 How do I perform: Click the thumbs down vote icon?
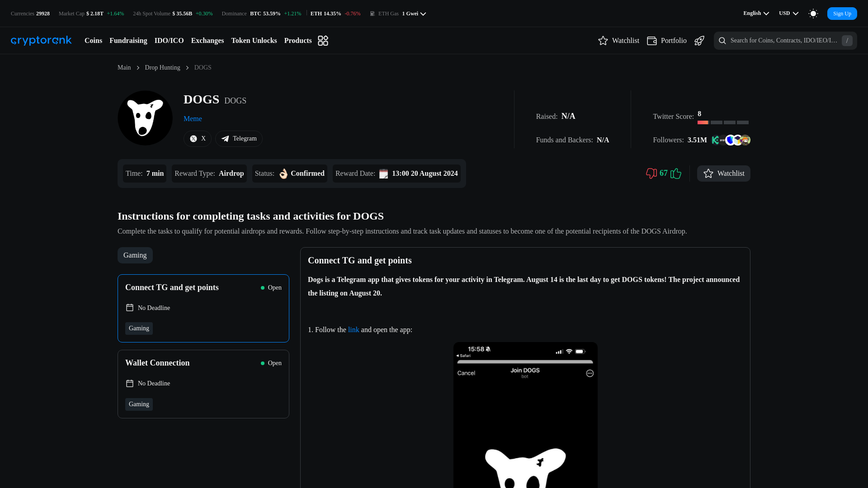[651, 174]
